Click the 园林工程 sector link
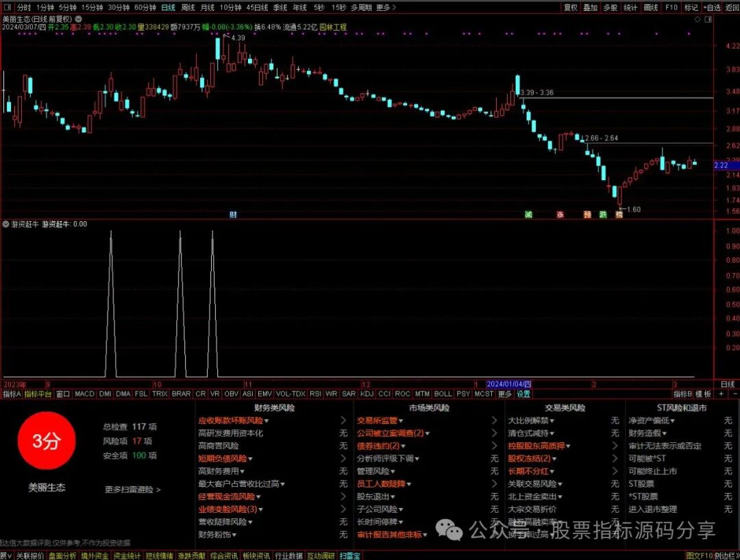 [x=333, y=27]
